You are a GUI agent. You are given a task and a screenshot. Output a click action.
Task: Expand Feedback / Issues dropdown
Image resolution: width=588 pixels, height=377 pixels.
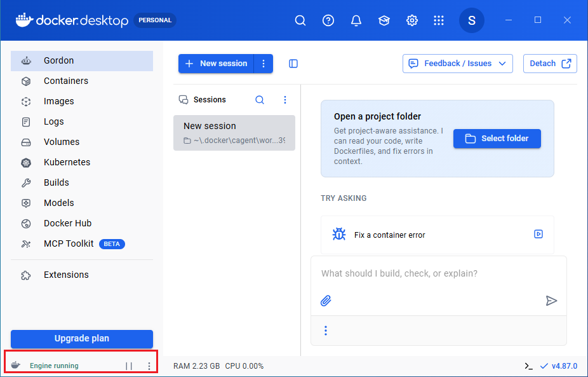(x=457, y=64)
